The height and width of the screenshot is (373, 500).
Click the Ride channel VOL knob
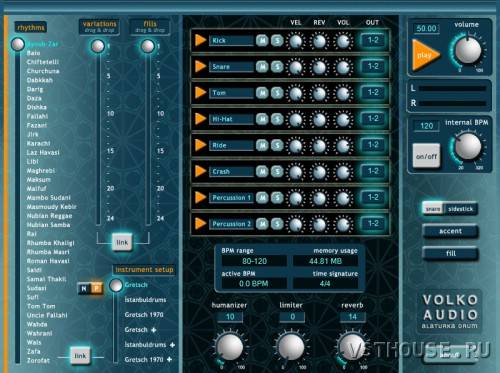click(x=343, y=146)
